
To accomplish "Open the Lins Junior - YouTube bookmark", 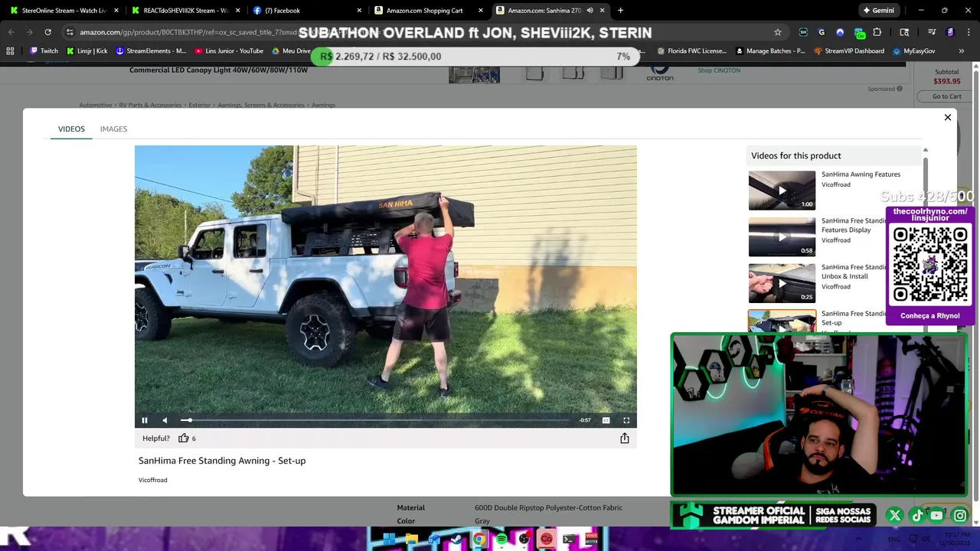I will tap(229, 51).
